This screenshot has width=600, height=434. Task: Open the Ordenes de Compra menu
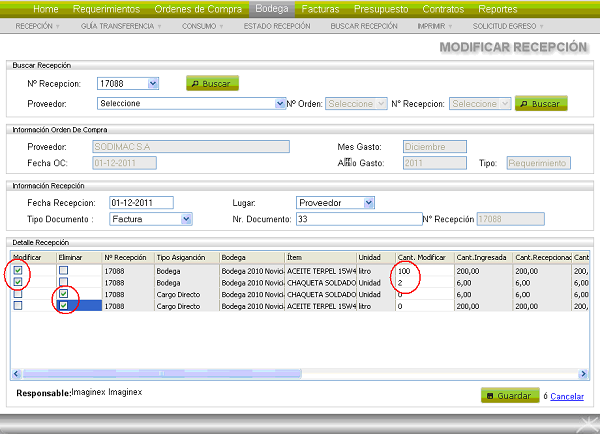[198, 9]
